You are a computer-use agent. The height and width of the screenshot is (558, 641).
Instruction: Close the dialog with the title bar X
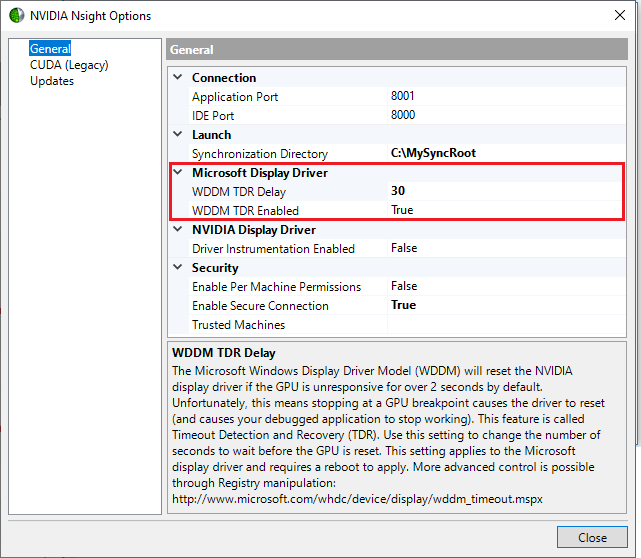click(x=620, y=15)
